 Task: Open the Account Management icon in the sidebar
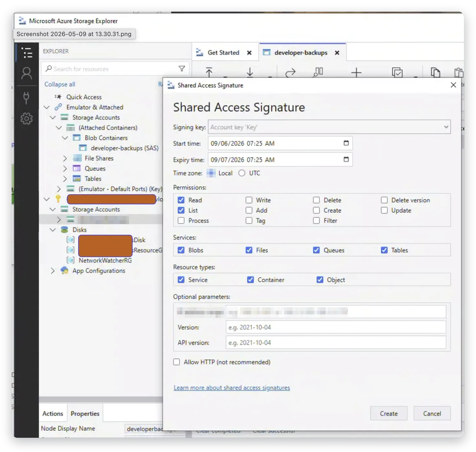point(27,73)
